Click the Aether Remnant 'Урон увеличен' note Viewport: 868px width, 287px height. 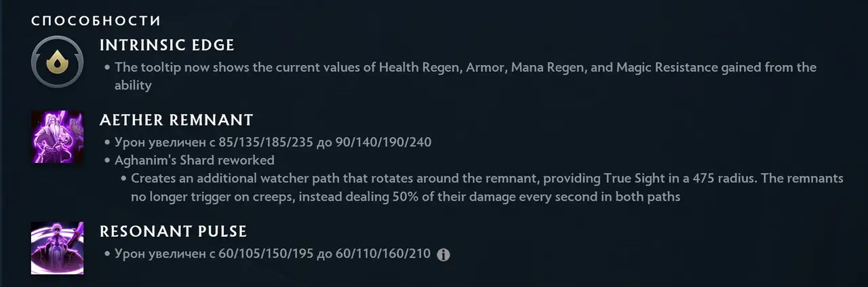click(x=273, y=142)
